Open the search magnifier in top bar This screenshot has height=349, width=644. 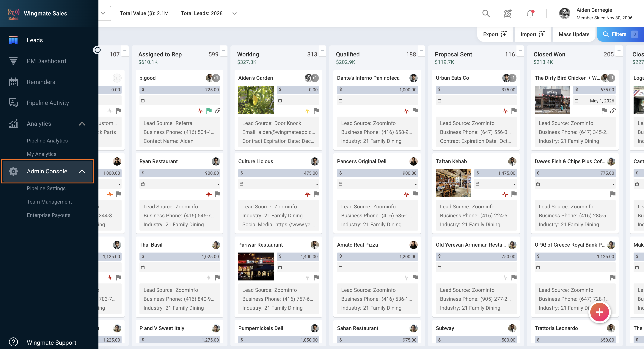[x=486, y=13]
